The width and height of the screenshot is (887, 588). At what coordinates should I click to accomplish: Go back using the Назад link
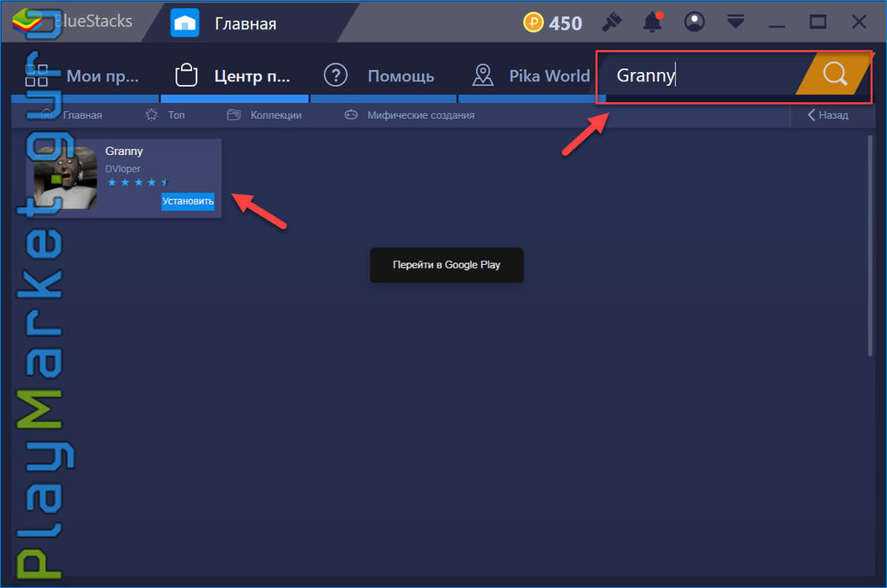(827, 115)
